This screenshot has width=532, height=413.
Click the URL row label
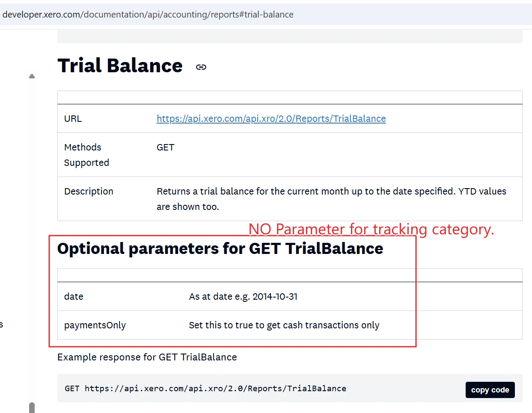(x=73, y=119)
